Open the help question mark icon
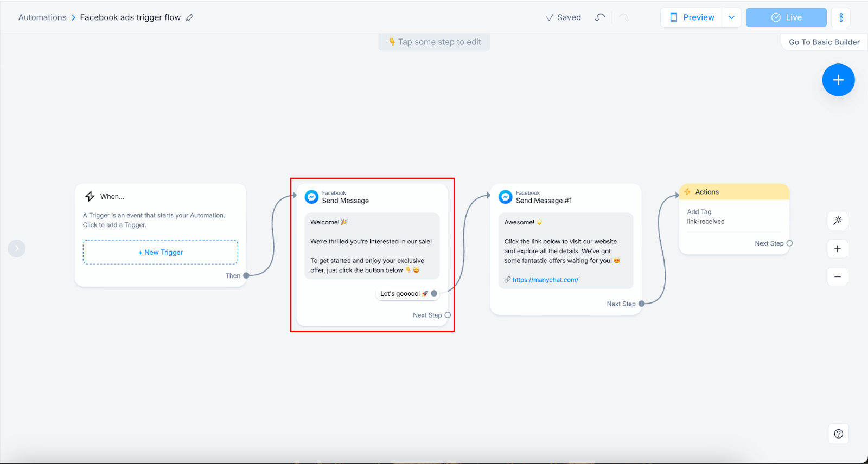The height and width of the screenshot is (464, 868). [839, 434]
